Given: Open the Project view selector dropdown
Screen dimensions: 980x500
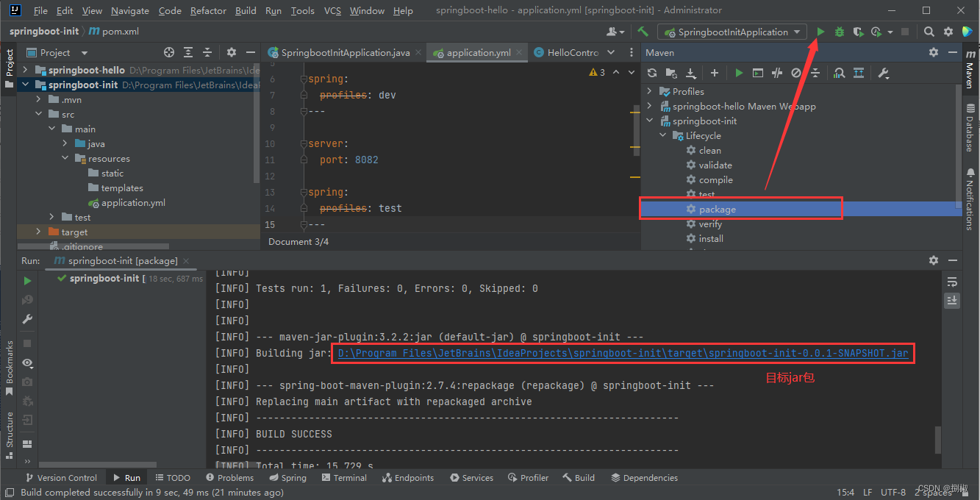Looking at the screenshot, I should [57, 52].
